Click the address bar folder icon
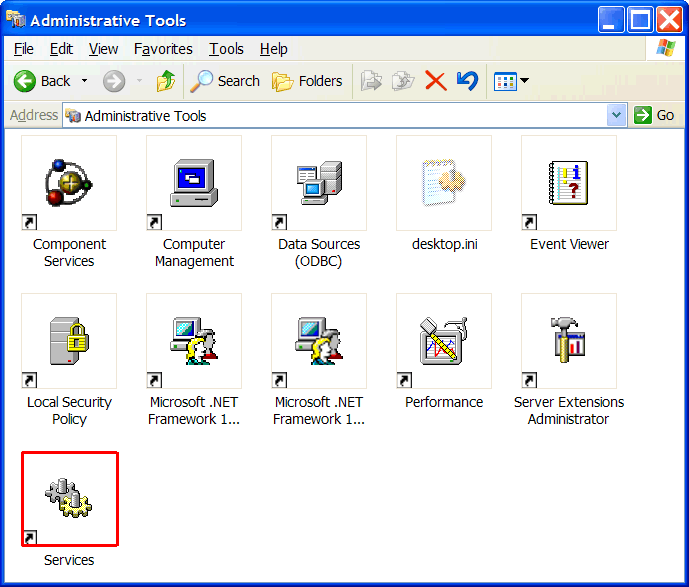This screenshot has height=587, width=689. 73,116
